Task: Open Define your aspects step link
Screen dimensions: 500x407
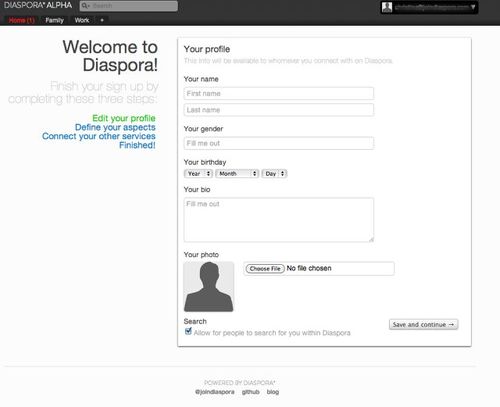Action: point(115,127)
